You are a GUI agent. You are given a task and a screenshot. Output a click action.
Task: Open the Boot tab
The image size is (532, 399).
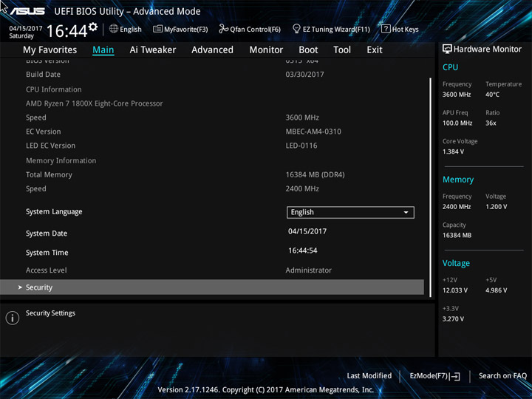coord(308,50)
